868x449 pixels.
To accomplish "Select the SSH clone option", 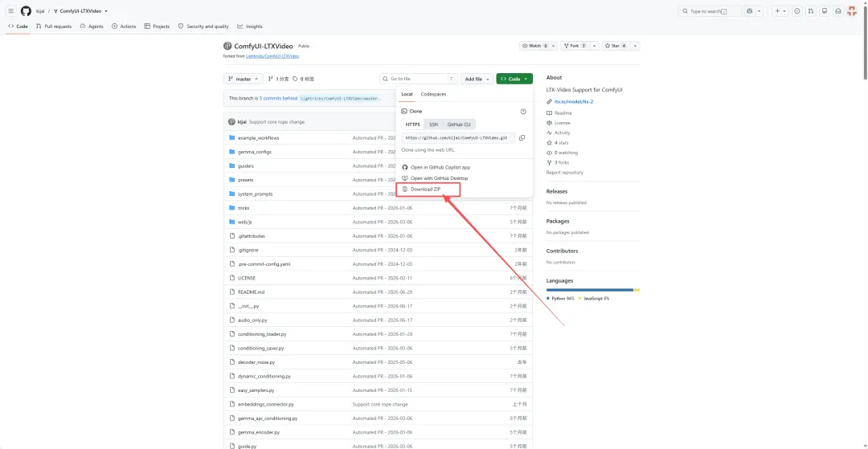I will tap(433, 124).
